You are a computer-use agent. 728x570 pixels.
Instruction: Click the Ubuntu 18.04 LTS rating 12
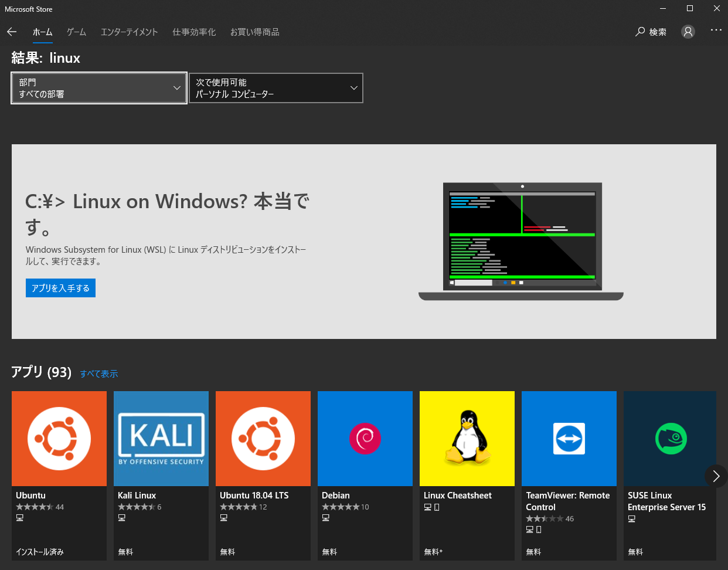click(243, 507)
